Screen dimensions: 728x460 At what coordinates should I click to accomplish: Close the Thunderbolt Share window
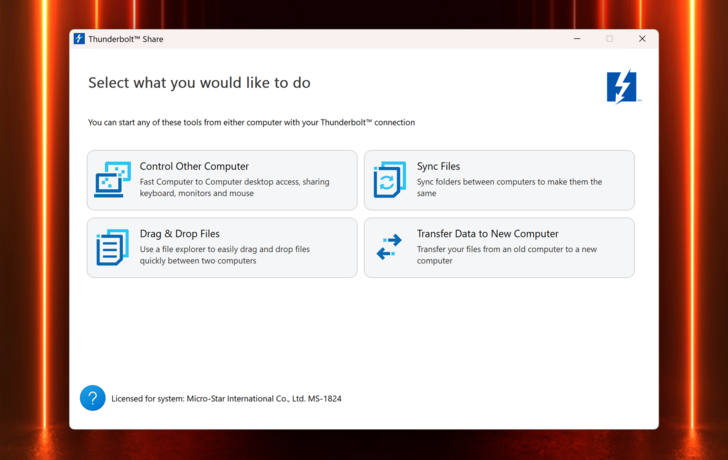(642, 39)
